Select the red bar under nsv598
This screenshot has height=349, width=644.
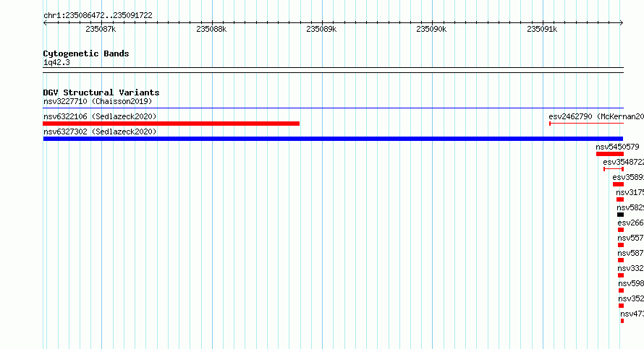click(621, 290)
